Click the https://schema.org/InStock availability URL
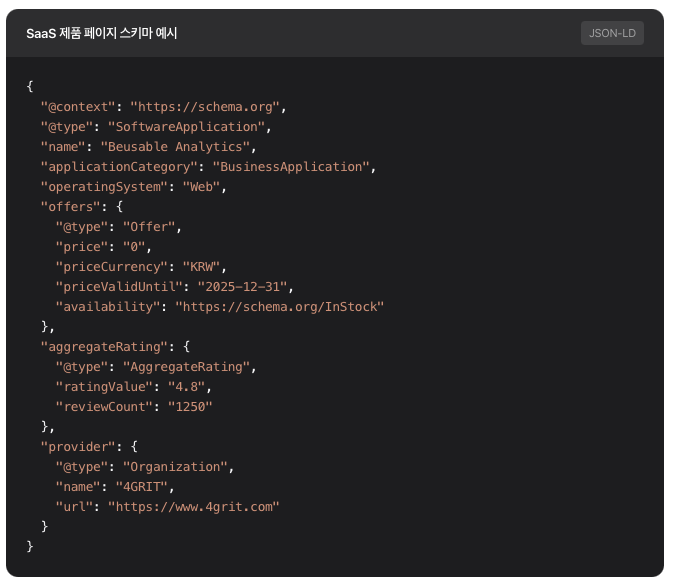Image resolution: width=674 pixels, height=587 pixels. 279,307
